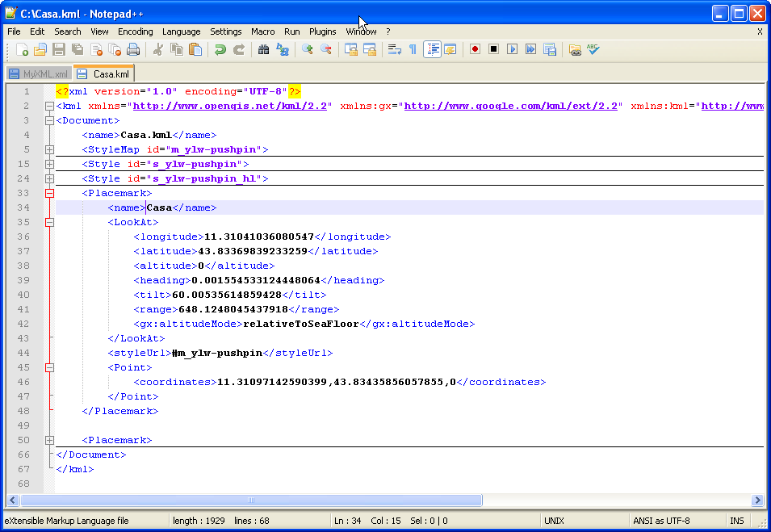This screenshot has height=532, width=771.
Task: Stop macro recording black square icon
Action: 493,49
